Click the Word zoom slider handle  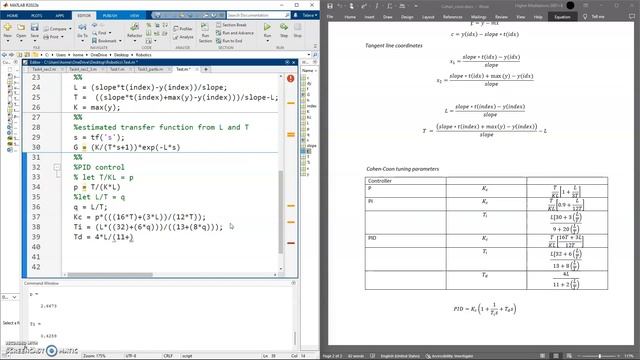pyautogui.click(x=600, y=356)
